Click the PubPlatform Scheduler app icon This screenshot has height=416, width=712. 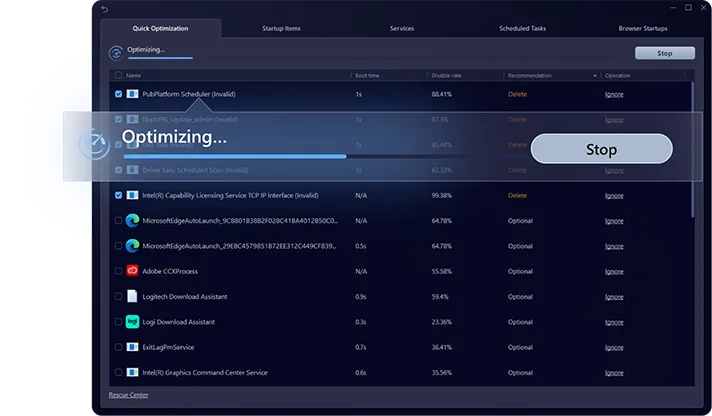pos(132,94)
